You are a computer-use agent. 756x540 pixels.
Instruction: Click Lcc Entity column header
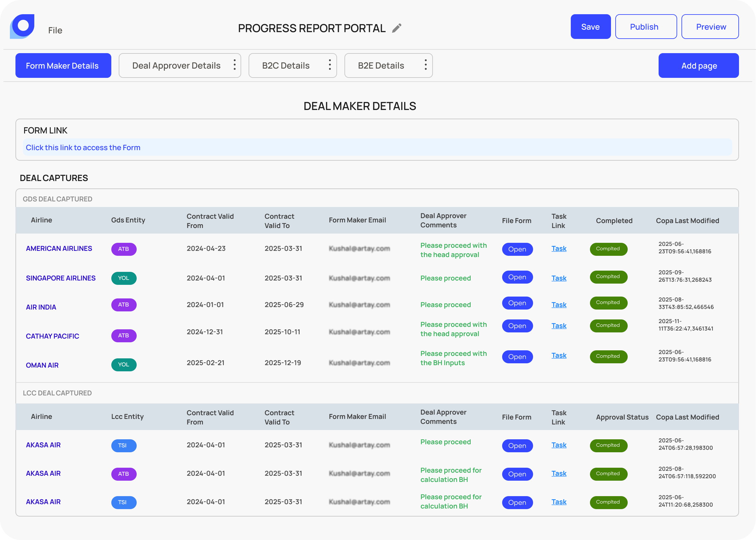[127, 416]
